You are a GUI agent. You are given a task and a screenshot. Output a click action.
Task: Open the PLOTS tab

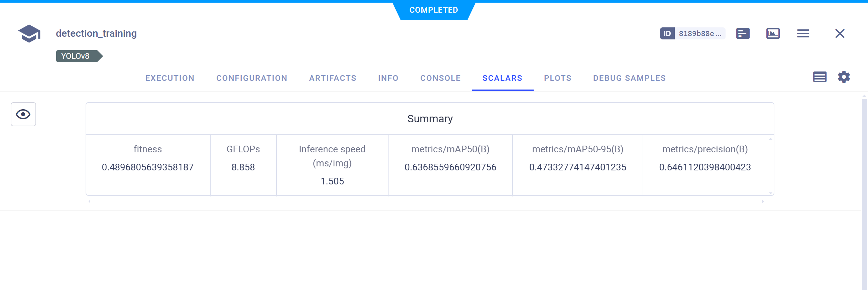pyautogui.click(x=558, y=78)
